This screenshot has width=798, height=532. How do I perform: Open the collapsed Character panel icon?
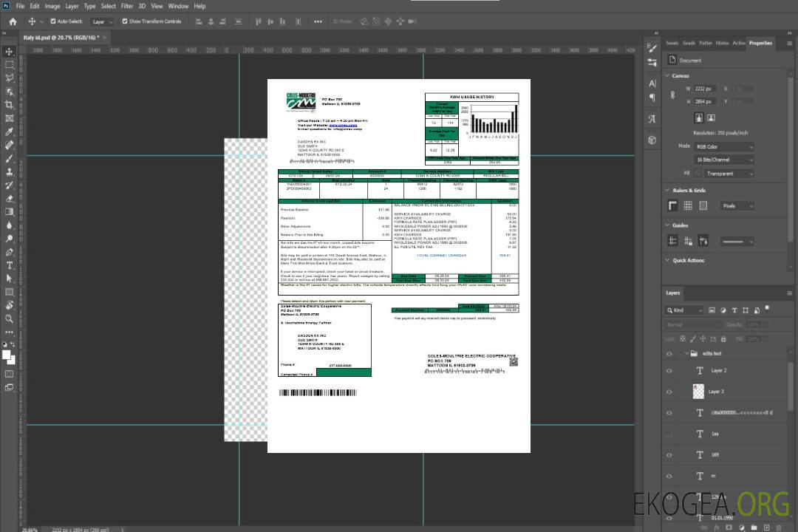coord(652,83)
